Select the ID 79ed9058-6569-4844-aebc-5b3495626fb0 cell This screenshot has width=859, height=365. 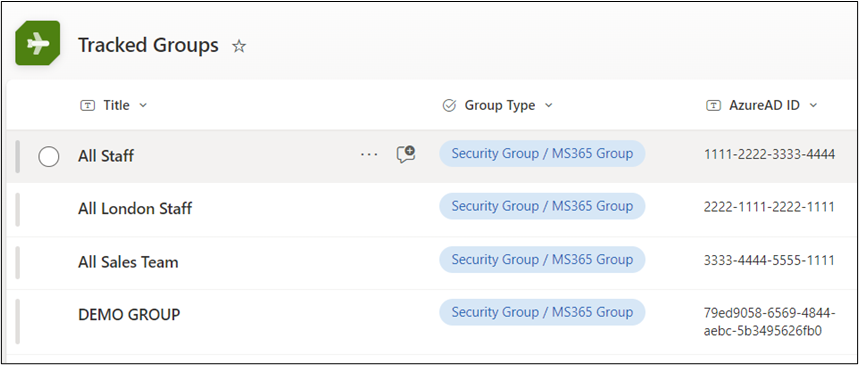[769, 322]
